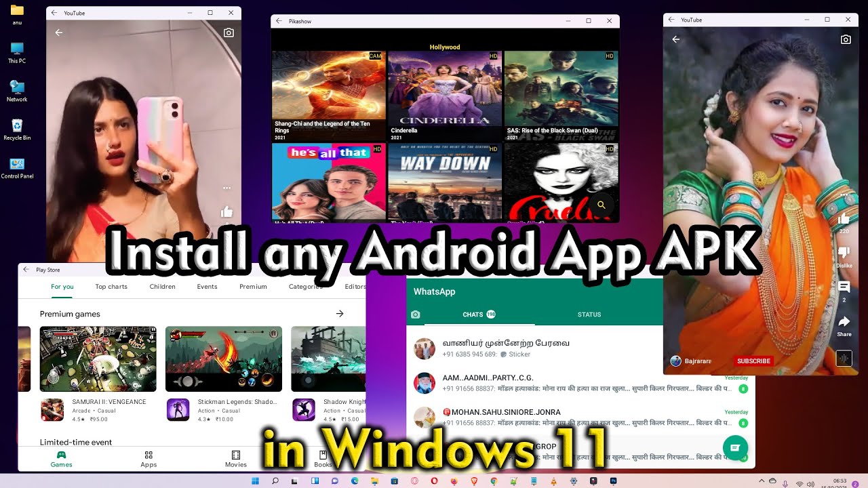Open the anu folder on the desktop

[17, 15]
